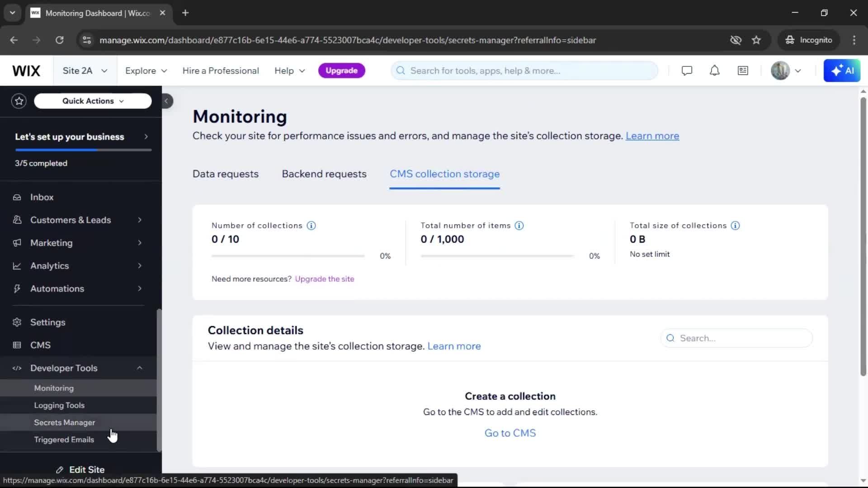Click the CMS table icon

pyautogui.click(x=17, y=345)
